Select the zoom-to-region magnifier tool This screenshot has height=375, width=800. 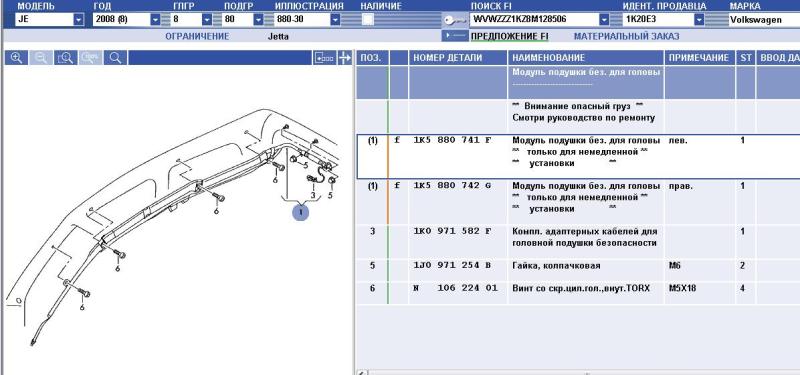point(65,58)
